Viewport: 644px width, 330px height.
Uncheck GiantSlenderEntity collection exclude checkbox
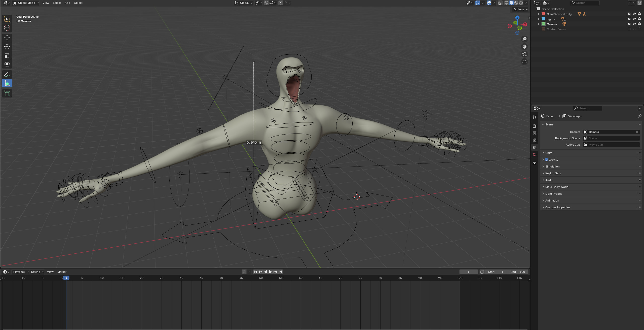pyautogui.click(x=629, y=14)
